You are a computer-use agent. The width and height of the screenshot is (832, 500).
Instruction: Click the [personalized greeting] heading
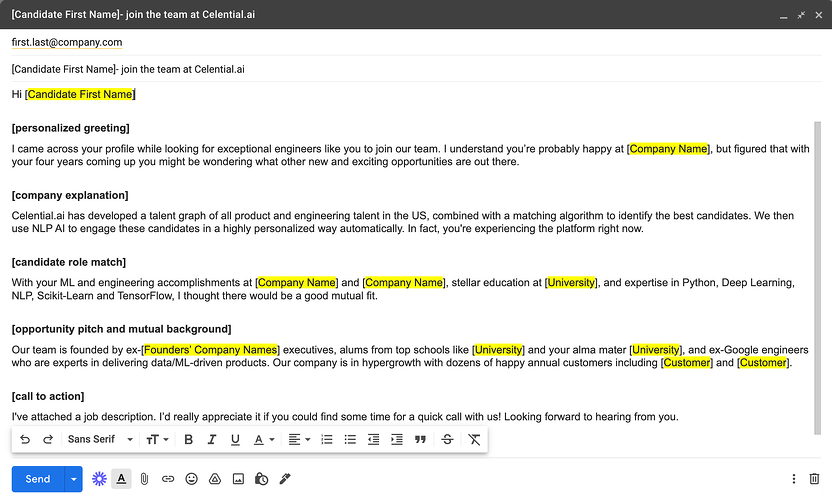coord(71,128)
